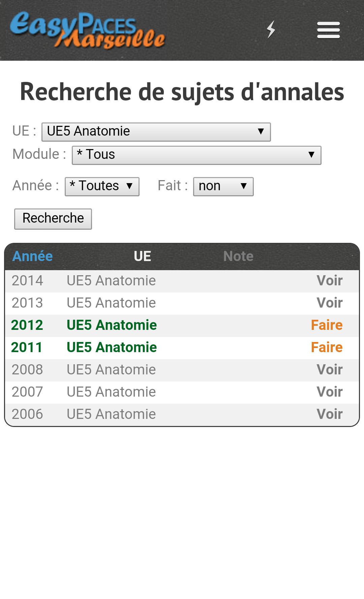Click Faire for the 2012 subject
Image resolution: width=364 pixels, height=599 pixels.
click(327, 325)
